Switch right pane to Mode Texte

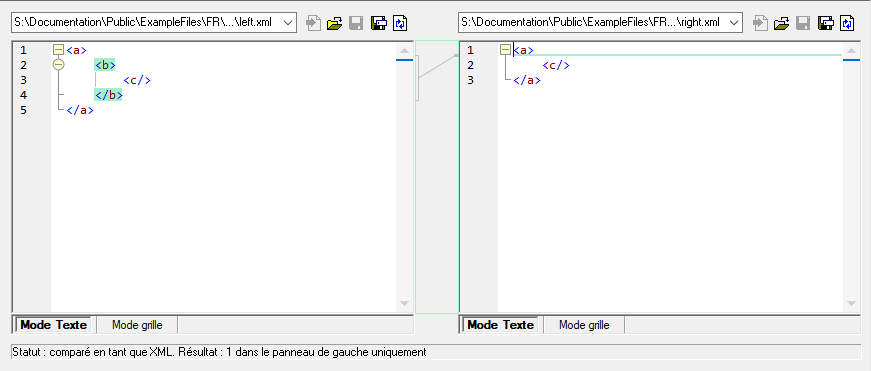pyautogui.click(x=500, y=325)
